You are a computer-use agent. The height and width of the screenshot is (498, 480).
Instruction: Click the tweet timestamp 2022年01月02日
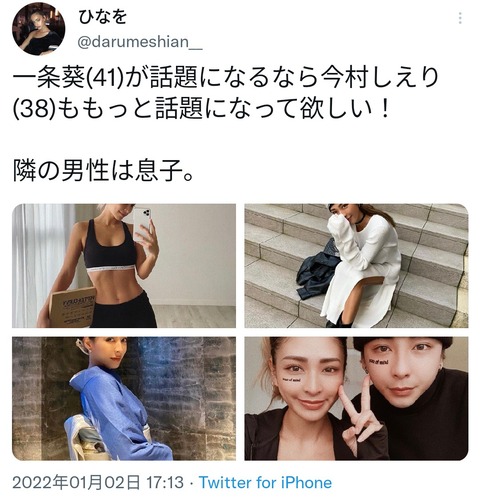(x=76, y=483)
